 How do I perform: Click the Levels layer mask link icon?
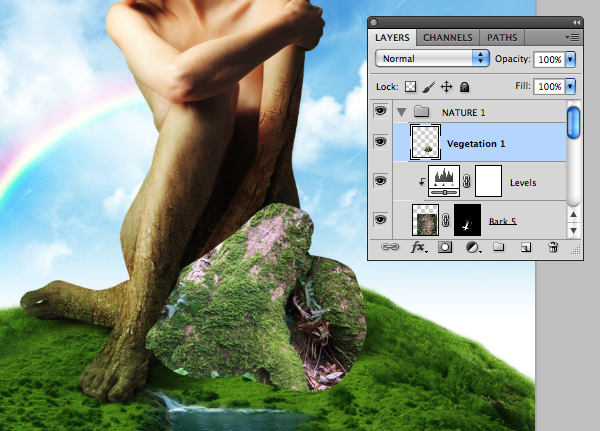click(466, 181)
